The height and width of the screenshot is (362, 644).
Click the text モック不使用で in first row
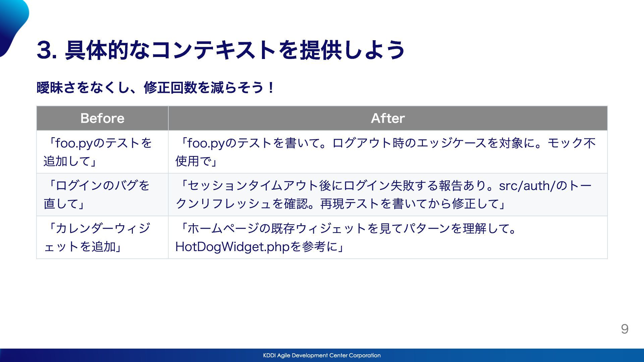(x=572, y=143)
